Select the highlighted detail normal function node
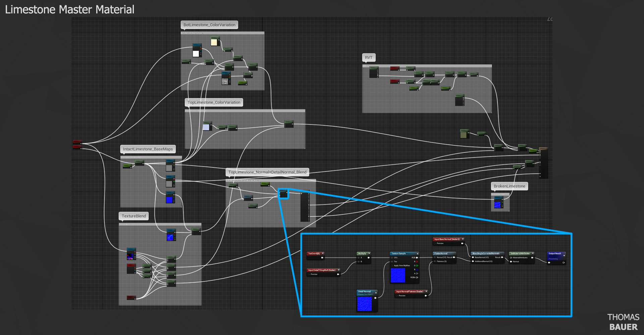This screenshot has height=335, width=644. click(283, 194)
